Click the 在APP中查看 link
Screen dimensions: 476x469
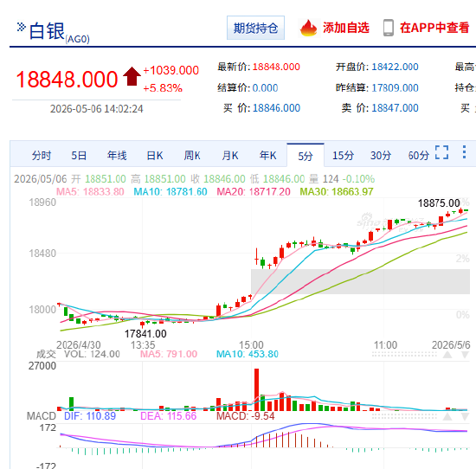coord(434,28)
